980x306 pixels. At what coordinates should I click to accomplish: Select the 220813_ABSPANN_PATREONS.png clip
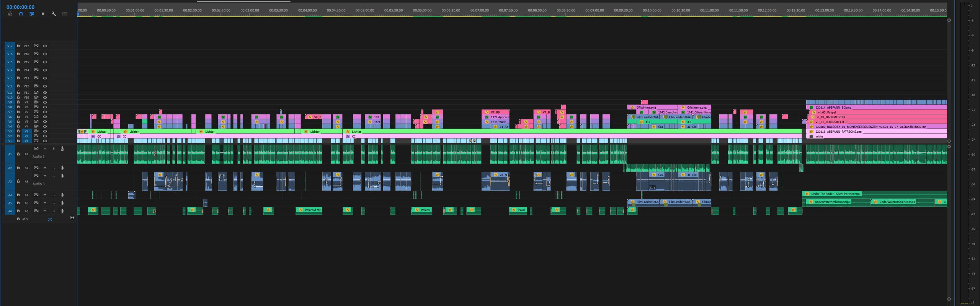coord(876,132)
